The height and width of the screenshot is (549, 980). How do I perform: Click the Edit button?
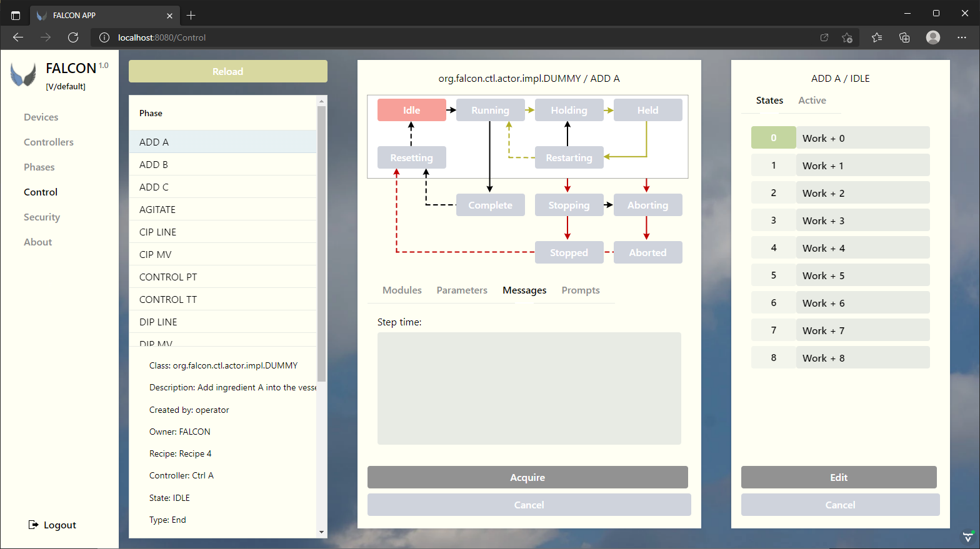pyautogui.click(x=839, y=477)
